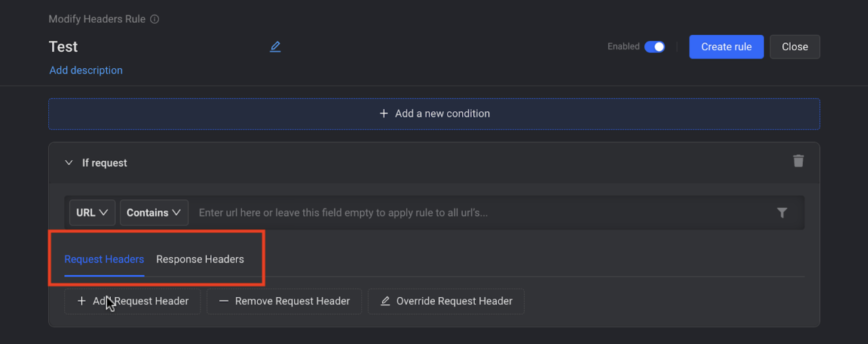Click the plus icon in Add a new condition
Screen dimensions: 868x344
[384, 113]
